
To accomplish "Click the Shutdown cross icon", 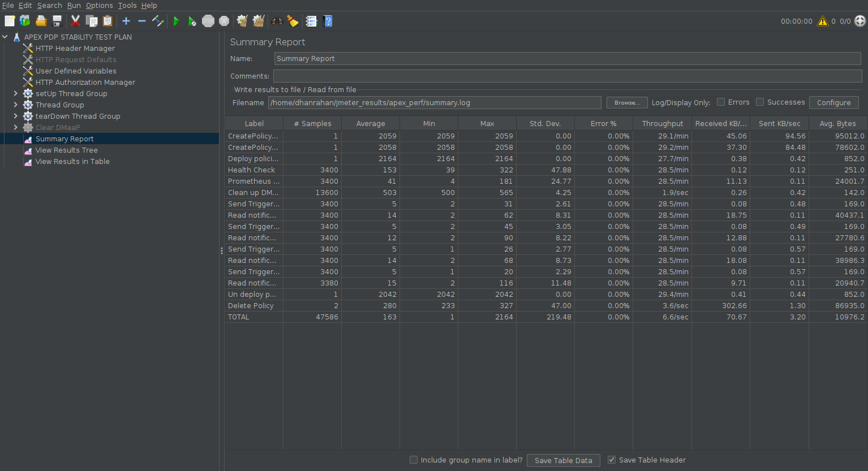I will pyautogui.click(x=224, y=21).
